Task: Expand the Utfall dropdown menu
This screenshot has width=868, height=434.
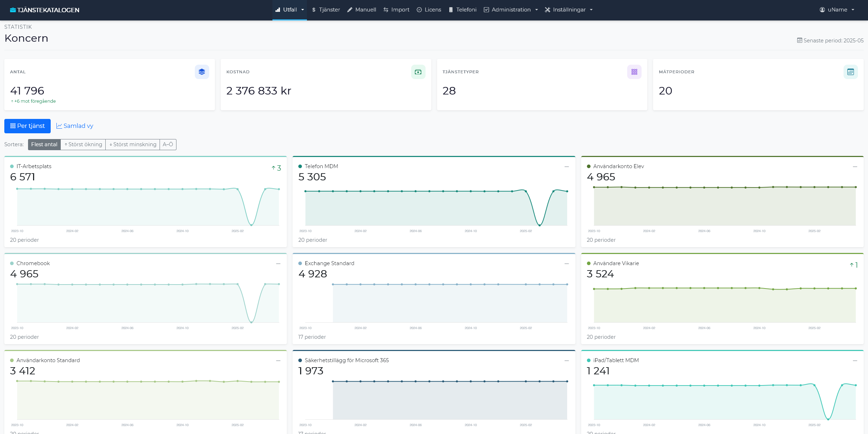Action: tap(290, 10)
